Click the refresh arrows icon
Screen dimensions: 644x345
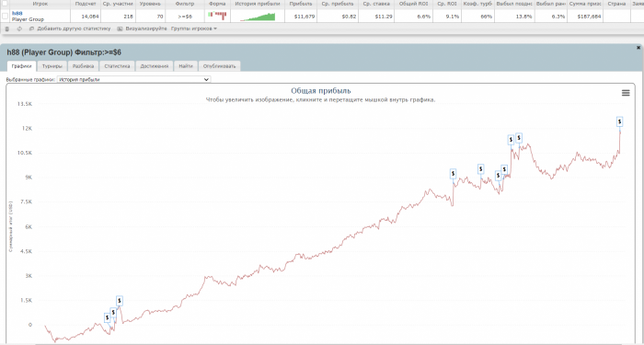point(19,29)
